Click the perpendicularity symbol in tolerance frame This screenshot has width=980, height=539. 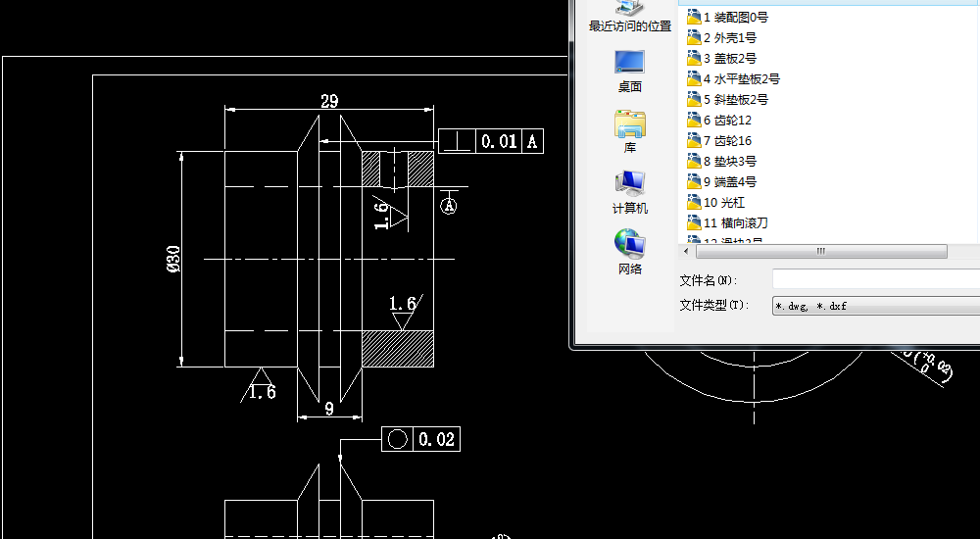(x=457, y=141)
